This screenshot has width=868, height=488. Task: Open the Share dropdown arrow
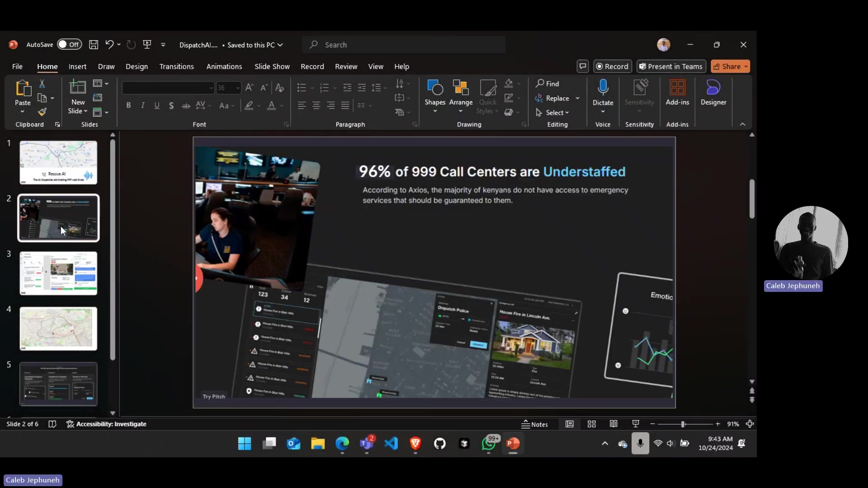(746, 66)
